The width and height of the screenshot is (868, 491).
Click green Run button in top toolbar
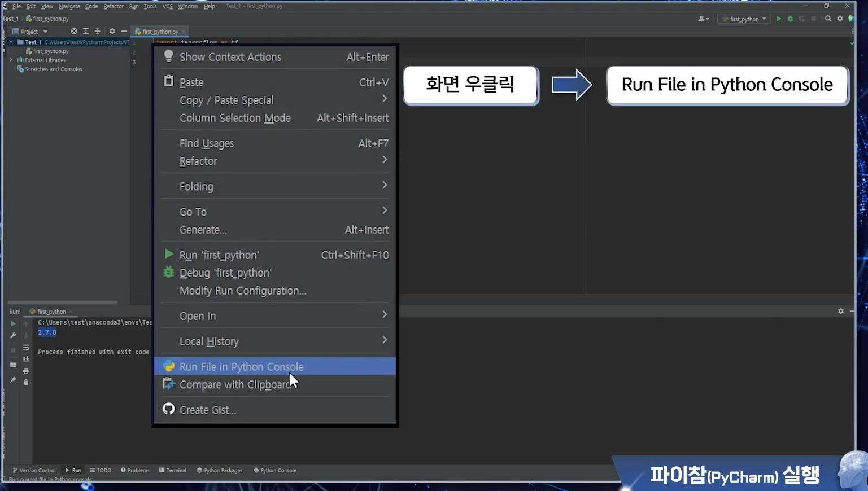779,19
